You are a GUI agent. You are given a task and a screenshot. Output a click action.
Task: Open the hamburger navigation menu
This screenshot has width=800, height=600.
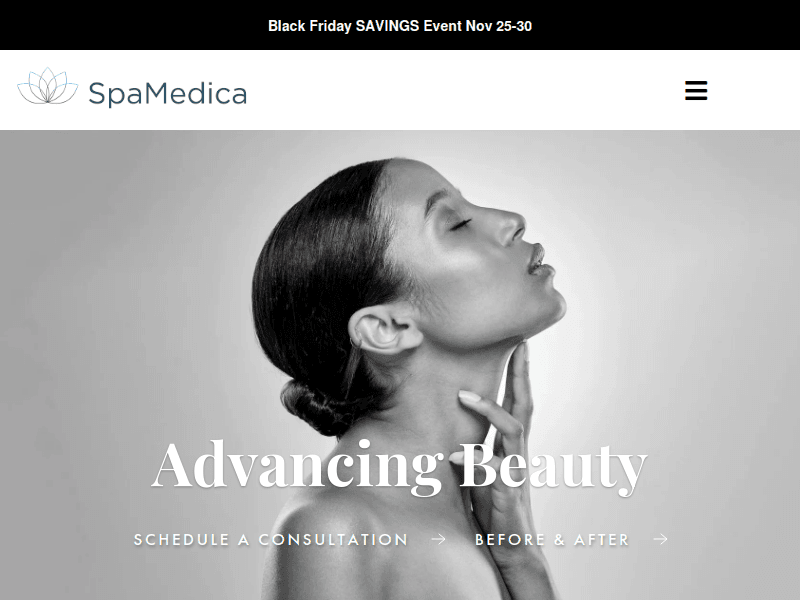pos(696,90)
